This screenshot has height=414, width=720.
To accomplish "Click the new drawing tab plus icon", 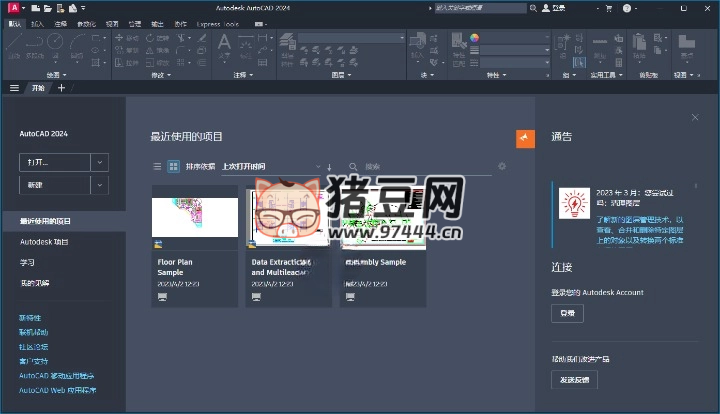I will 61,88.
